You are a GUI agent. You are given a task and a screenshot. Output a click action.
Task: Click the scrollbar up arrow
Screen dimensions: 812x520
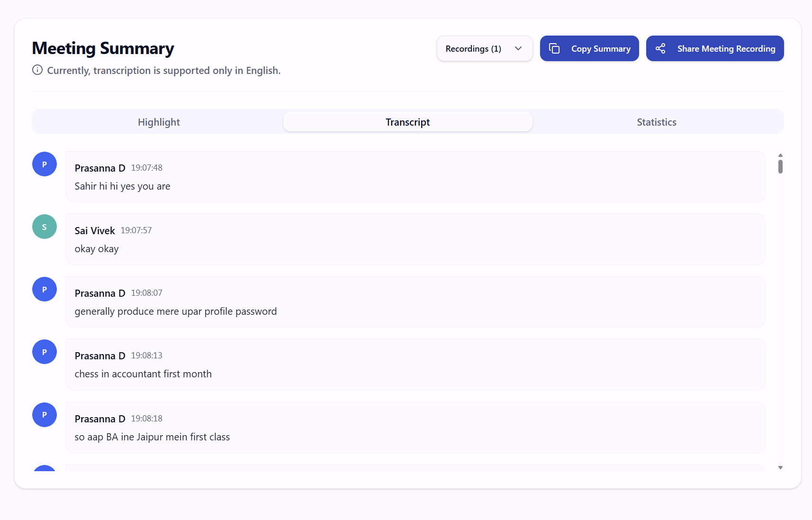[780, 155]
